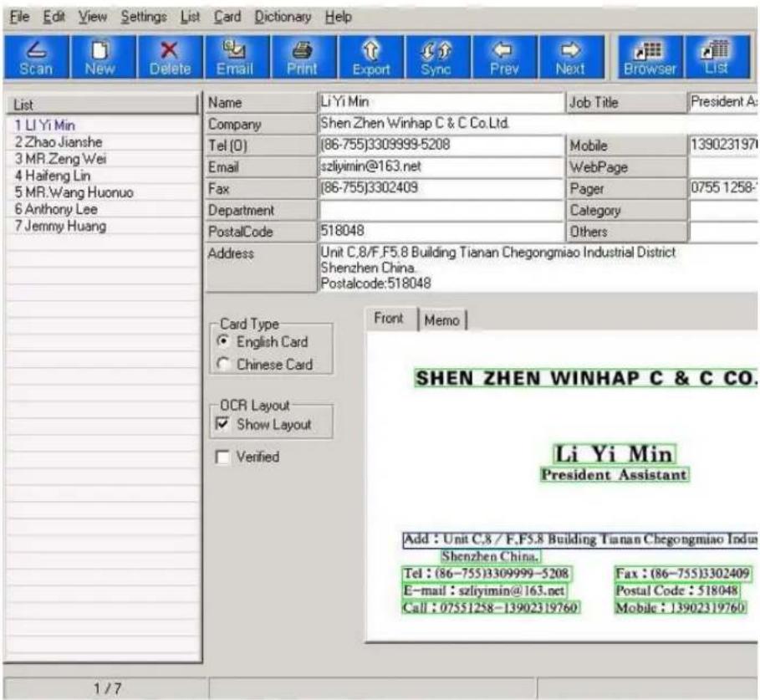760x700 pixels.
Task: Switch to the Memo tab
Action: coord(442,320)
